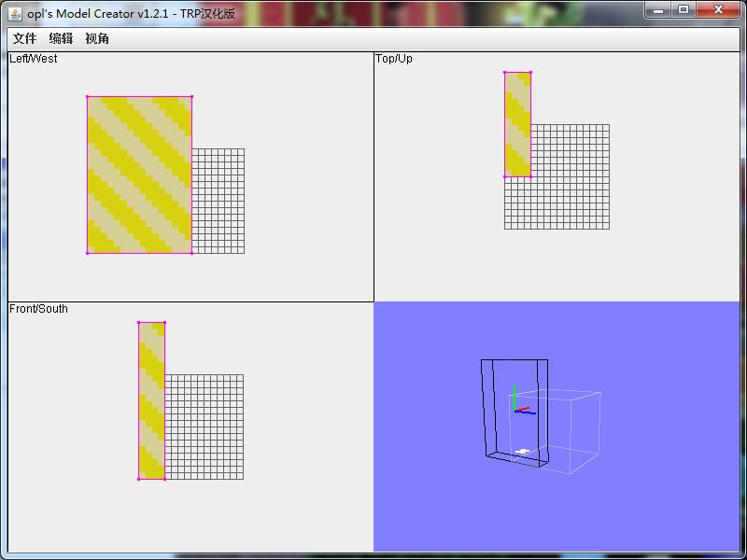Select the striped yellow box in Front/South view

click(152, 400)
